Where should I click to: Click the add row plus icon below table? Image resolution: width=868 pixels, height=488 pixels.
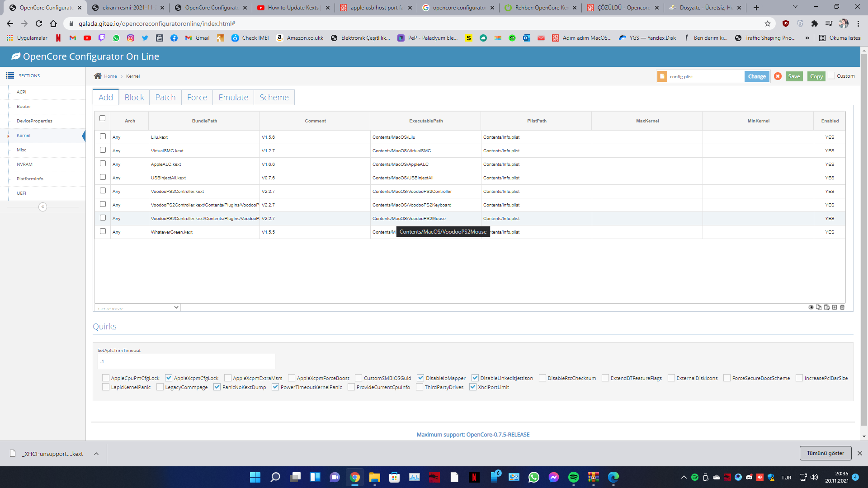pyautogui.click(x=835, y=307)
